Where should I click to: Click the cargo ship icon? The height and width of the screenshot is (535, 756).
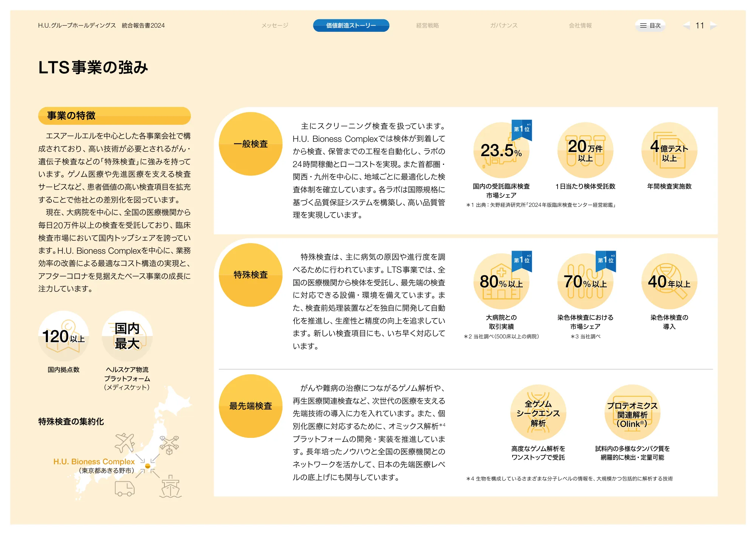coord(170,487)
